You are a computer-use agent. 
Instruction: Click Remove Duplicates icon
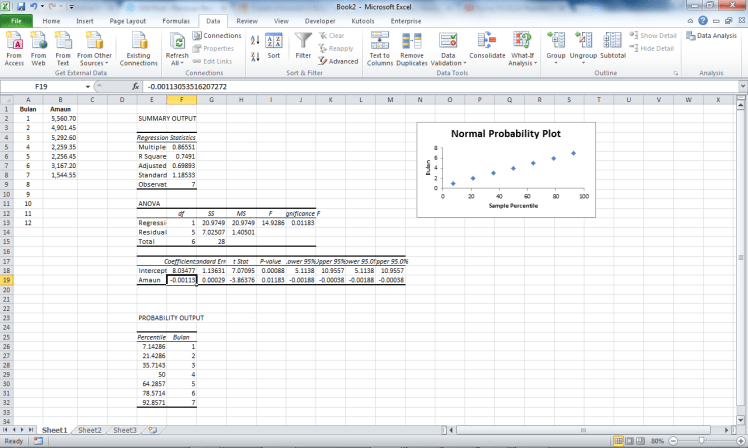411,46
